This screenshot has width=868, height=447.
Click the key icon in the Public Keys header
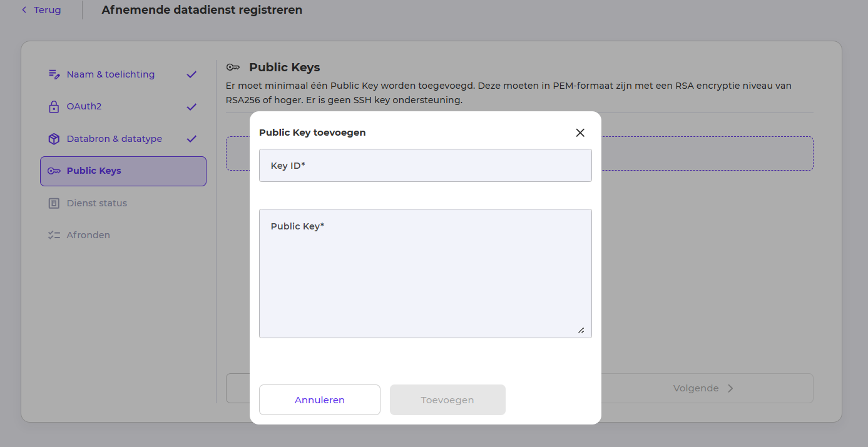pyautogui.click(x=233, y=67)
